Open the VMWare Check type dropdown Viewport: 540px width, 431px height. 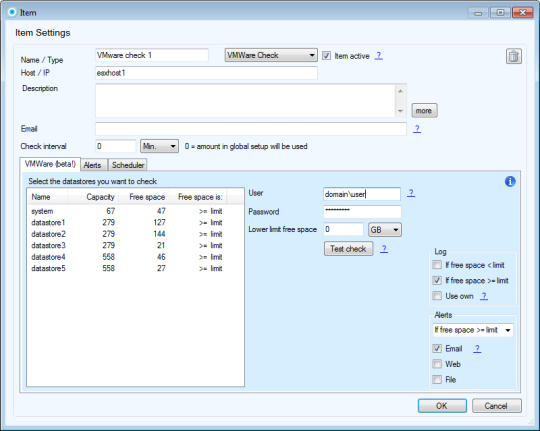click(x=271, y=55)
